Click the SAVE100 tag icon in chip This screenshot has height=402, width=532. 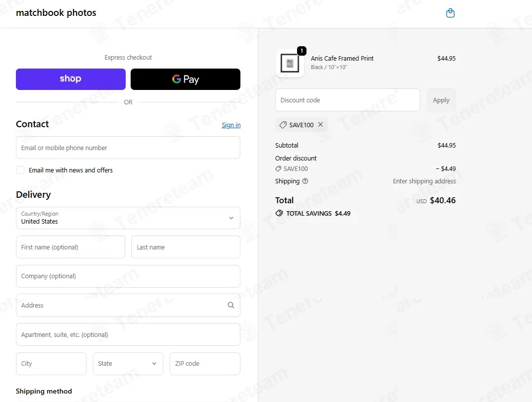pyautogui.click(x=283, y=125)
